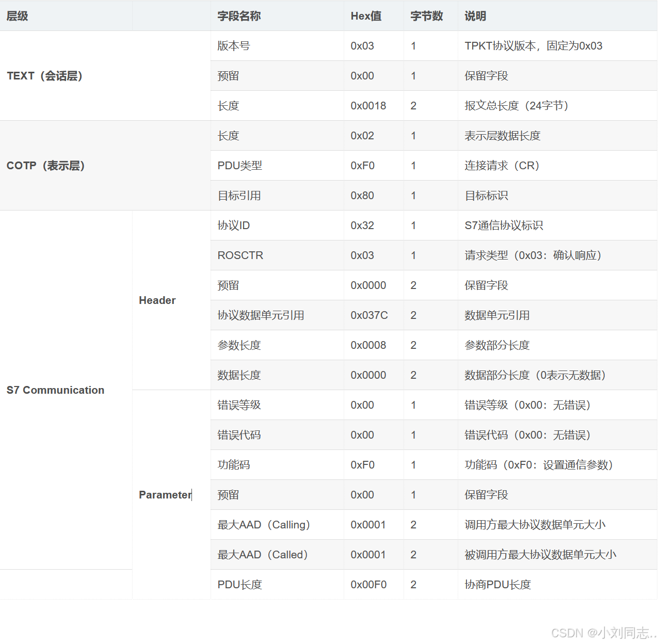Image resolution: width=659 pixels, height=644 pixels.
Task: Click byte count 2 in the PDU长度 row
Action: (x=413, y=585)
